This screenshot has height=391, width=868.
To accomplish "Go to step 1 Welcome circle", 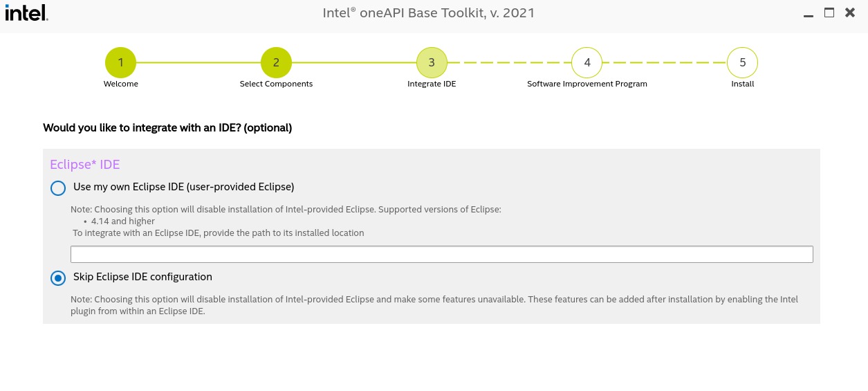I will coord(120,63).
